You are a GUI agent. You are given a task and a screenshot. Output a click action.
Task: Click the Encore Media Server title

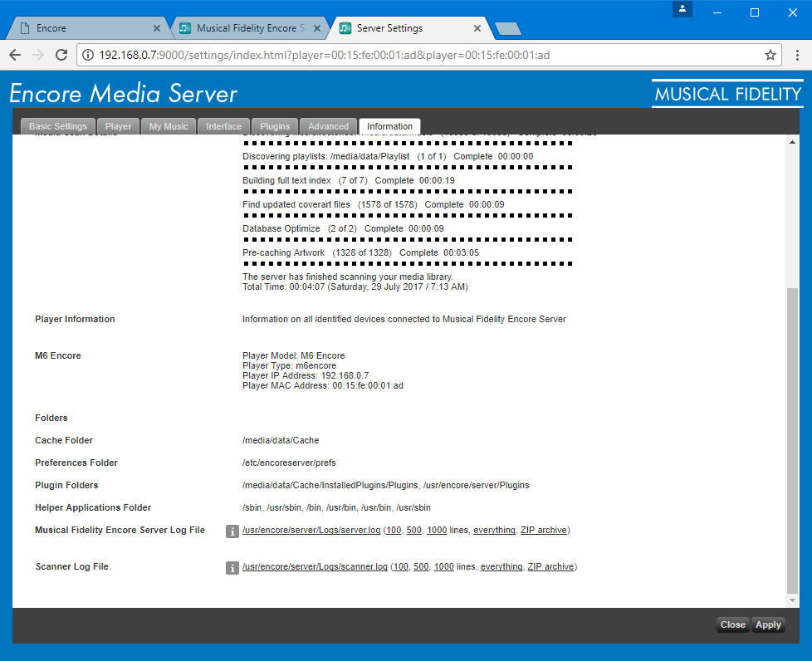[x=123, y=94]
